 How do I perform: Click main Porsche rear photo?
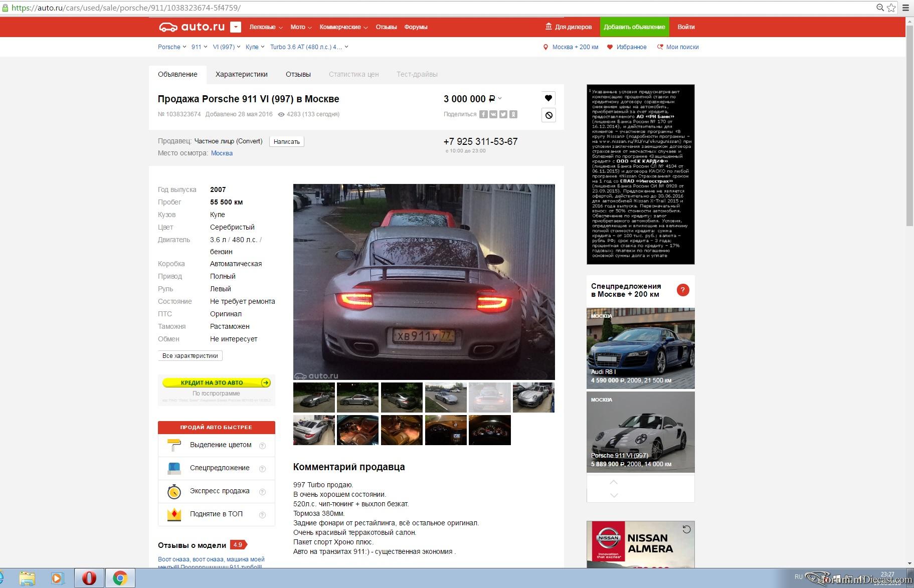[424, 282]
